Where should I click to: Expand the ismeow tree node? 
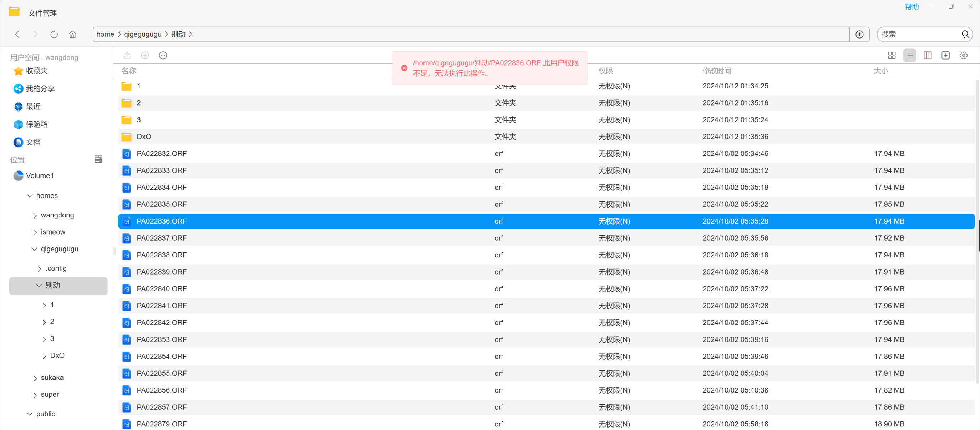(x=35, y=232)
